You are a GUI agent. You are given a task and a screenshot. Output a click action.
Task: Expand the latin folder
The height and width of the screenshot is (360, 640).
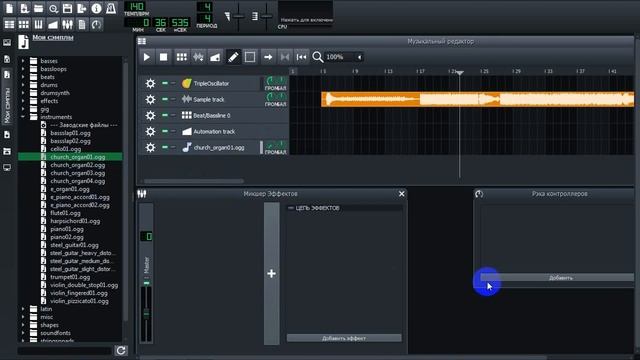click(x=23, y=309)
